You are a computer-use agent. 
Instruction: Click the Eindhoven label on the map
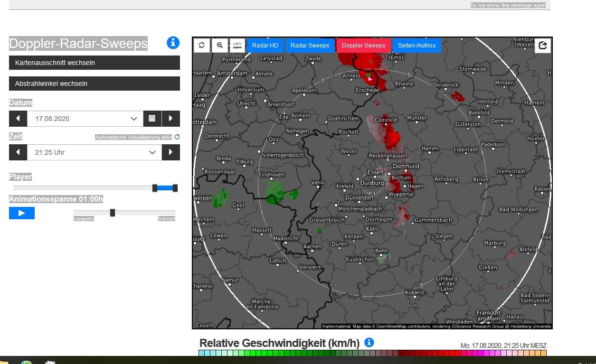[x=271, y=175]
